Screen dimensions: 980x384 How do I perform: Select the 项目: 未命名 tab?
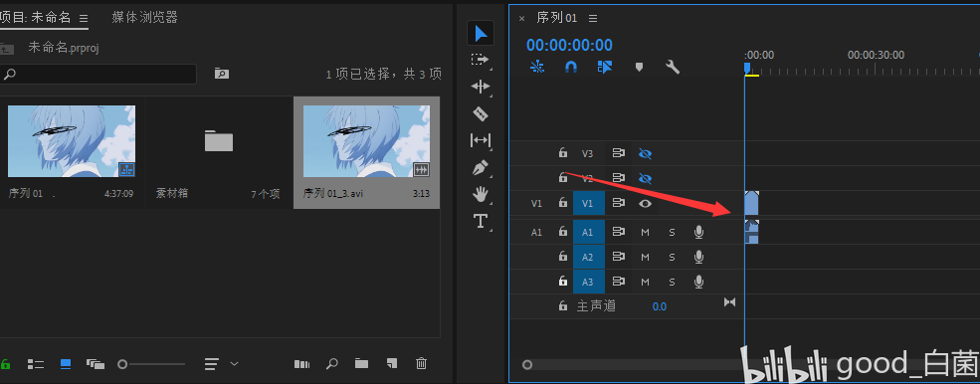(x=36, y=18)
